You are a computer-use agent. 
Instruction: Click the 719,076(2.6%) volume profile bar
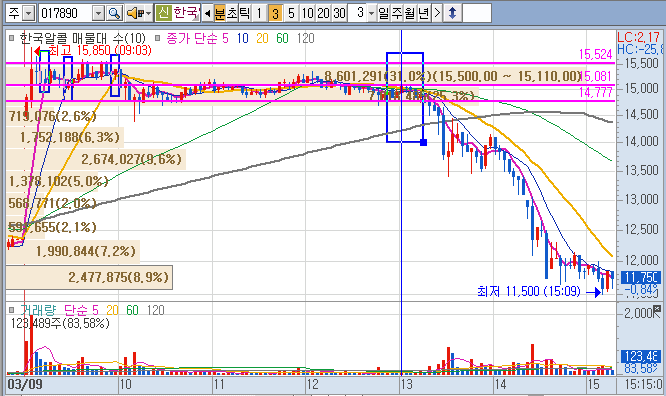53,116
